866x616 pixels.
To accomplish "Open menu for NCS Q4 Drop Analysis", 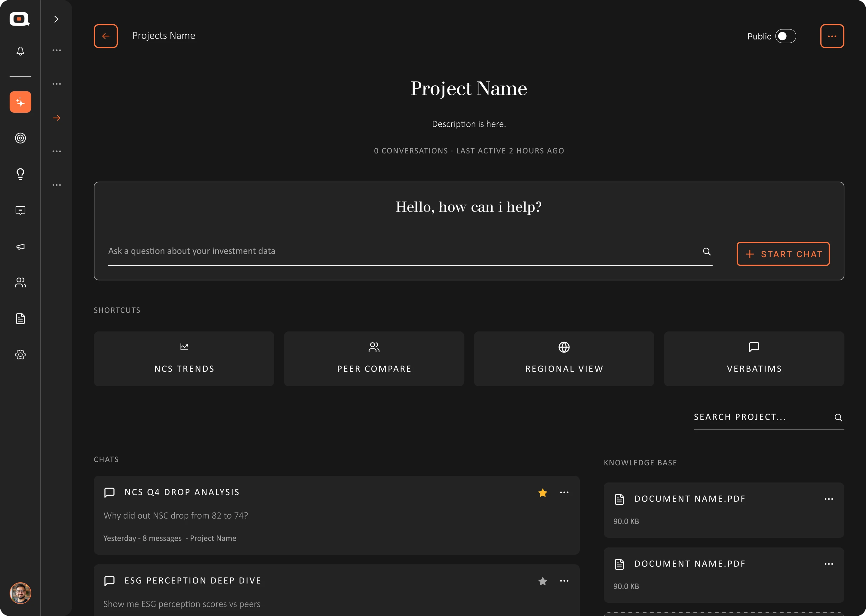I will coord(564,492).
